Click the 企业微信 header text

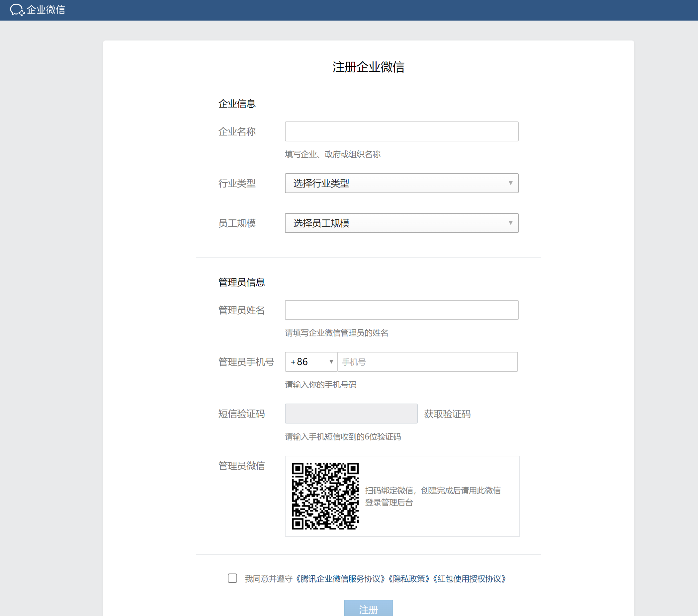pyautogui.click(x=46, y=10)
